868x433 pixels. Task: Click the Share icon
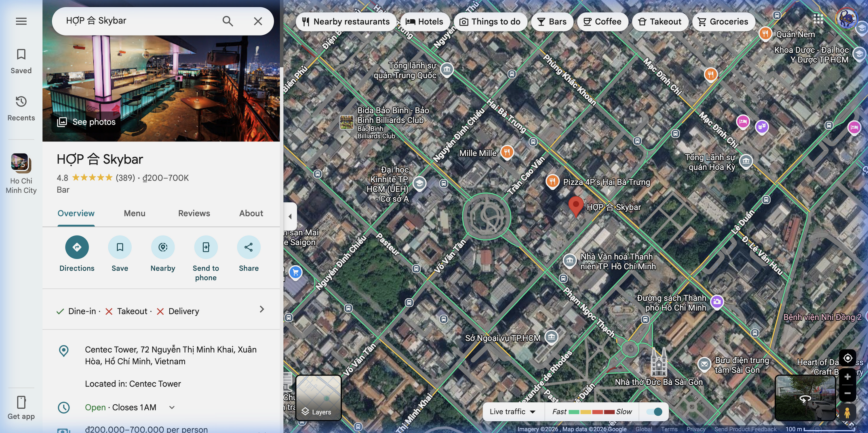click(x=249, y=247)
